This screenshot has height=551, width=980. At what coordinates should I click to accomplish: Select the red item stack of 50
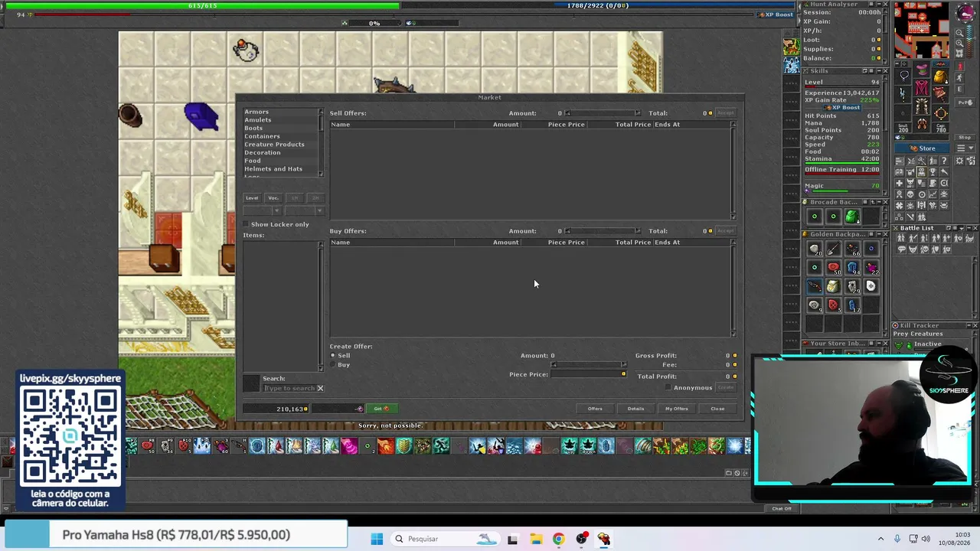pos(833,267)
